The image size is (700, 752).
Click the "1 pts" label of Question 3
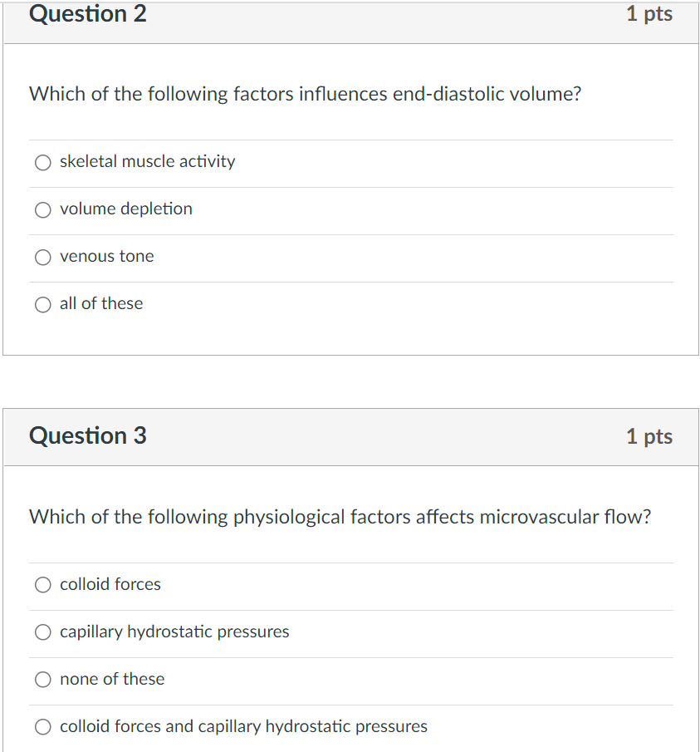point(649,436)
